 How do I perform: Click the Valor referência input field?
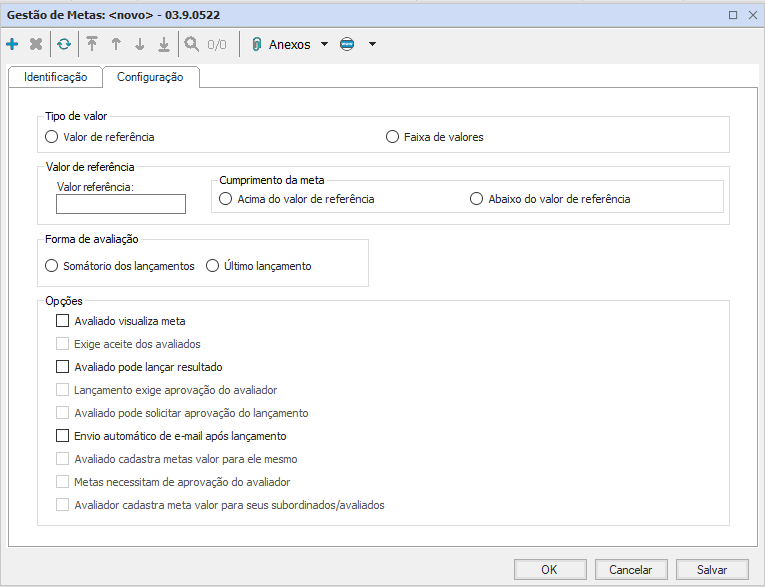[x=121, y=204]
